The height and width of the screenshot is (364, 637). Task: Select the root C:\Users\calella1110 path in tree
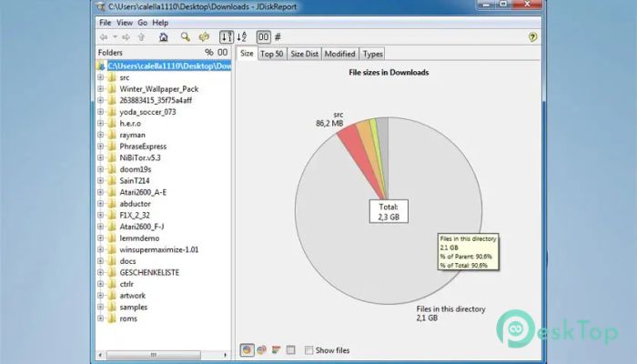tap(169, 66)
